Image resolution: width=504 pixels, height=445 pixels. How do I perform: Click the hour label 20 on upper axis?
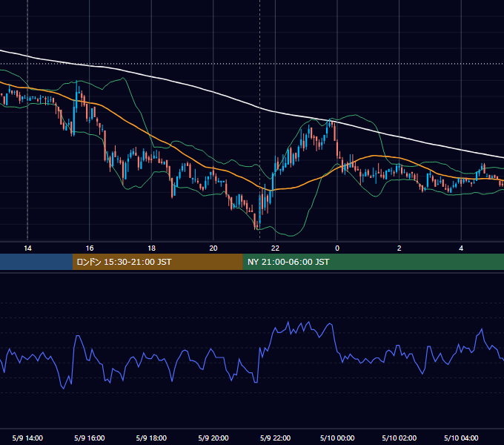(x=213, y=248)
